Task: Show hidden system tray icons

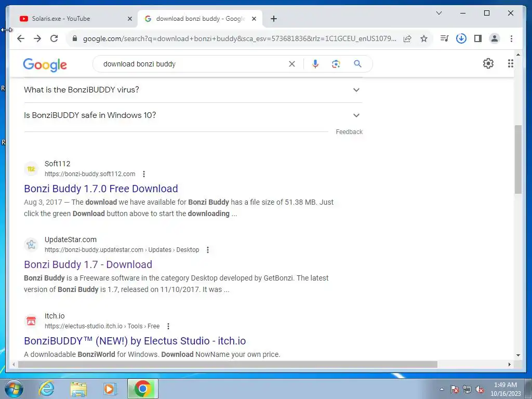Action: (442, 389)
